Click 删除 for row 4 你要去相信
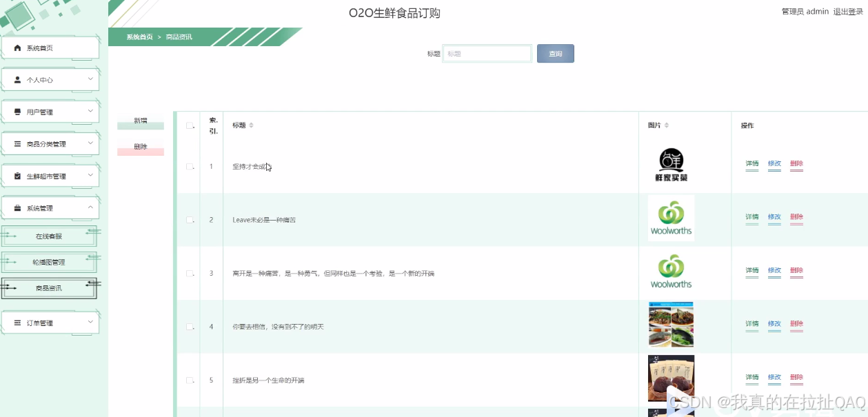This screenshot has width=868, height=417. 796,324
